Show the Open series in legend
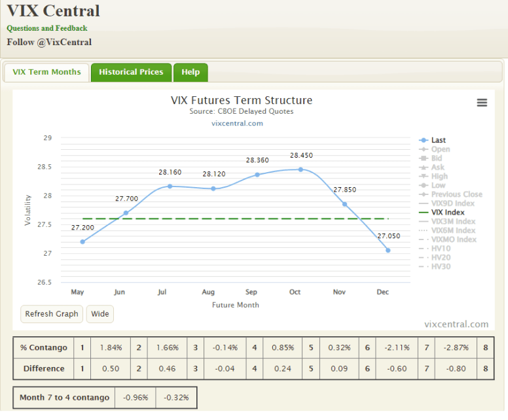 (x=440, y=149)
